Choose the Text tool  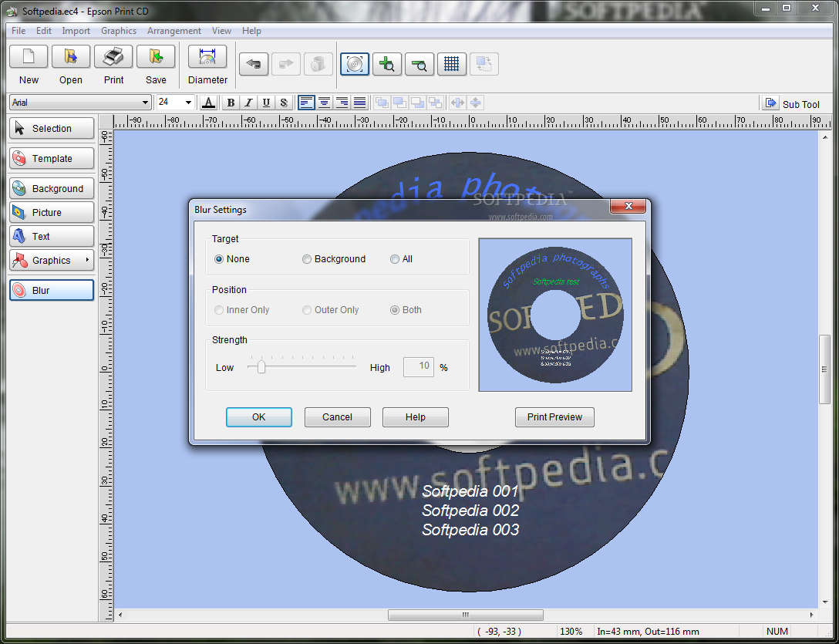pos(52,236)
